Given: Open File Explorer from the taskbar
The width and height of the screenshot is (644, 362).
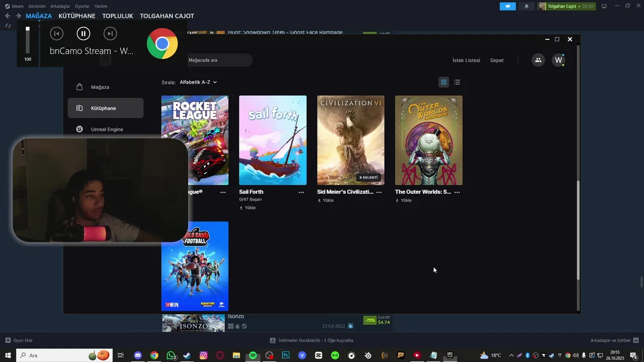Looking at the screenshot, I should tap(236, 355).
